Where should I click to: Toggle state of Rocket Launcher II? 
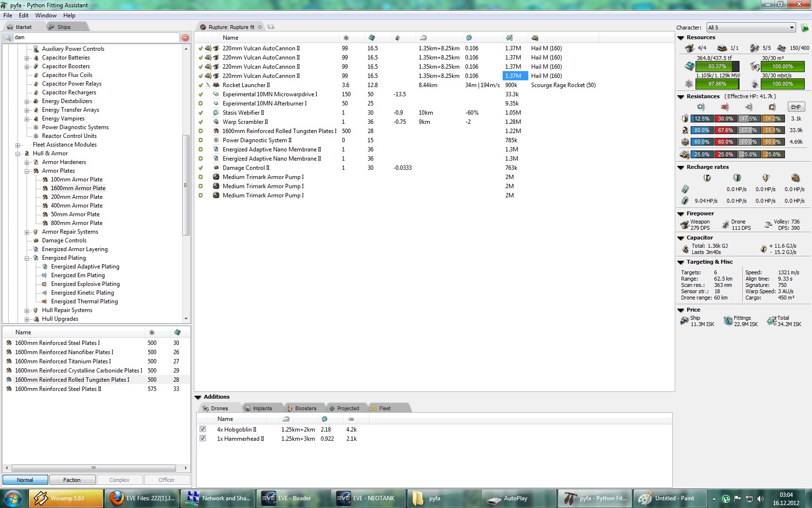point(201,85)
